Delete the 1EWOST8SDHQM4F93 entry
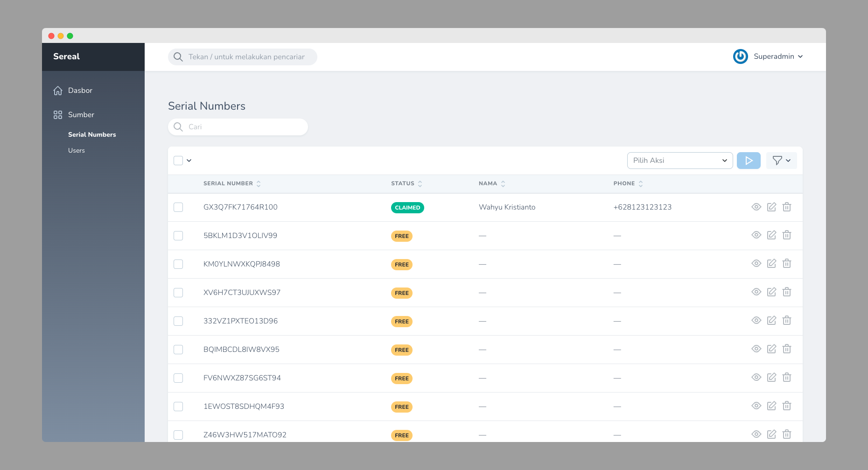This screenshot has width=868, height=470. click(x=787, y=406)
